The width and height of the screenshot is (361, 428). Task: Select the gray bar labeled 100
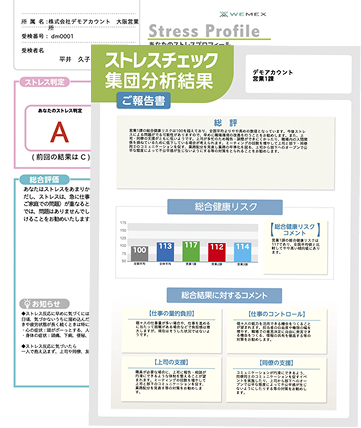pos(139,254)
